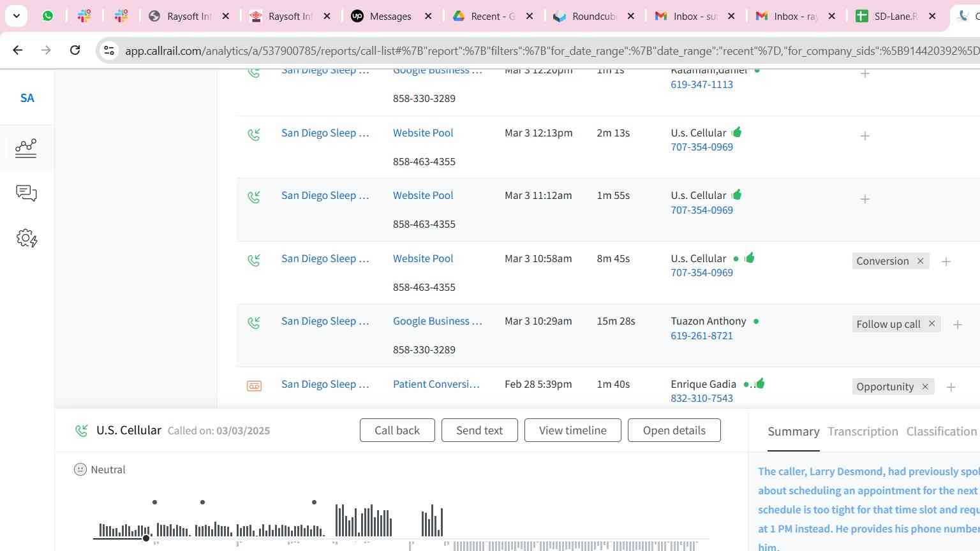The height and width of the screenshot is (551, 980).
Task: Open Website Pool source for 11:12am call
Action: (423, 195)
